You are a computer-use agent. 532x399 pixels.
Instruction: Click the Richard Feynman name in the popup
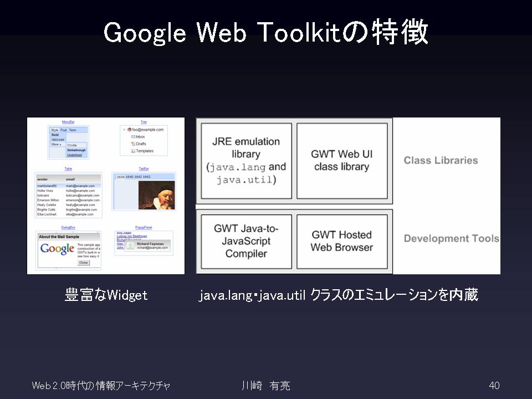pyautogui.click(x=150, y=244)
